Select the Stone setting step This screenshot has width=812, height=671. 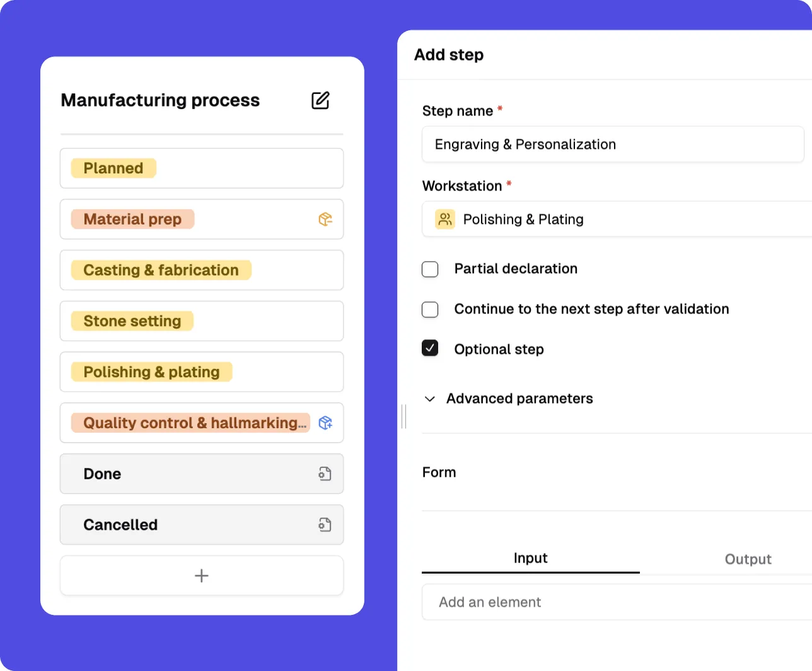coord(202,321)
